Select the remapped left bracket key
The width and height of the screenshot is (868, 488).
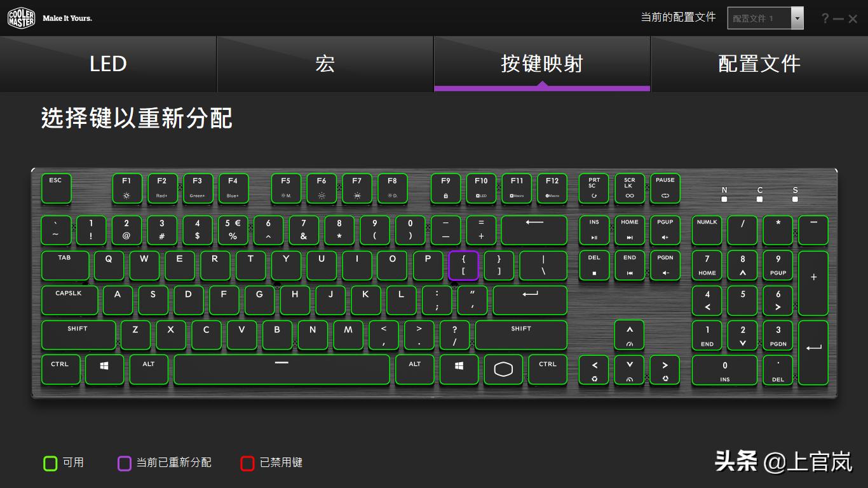(463, 266)
